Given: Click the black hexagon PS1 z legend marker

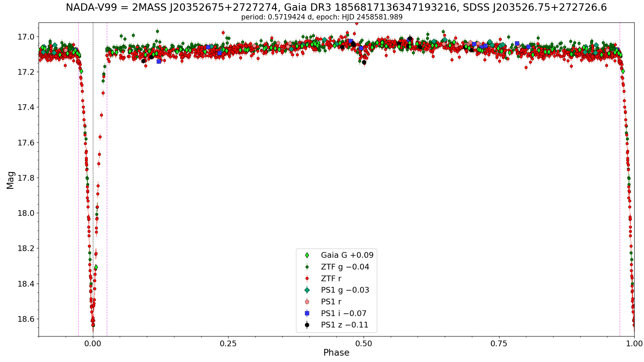Looking at the screenshot, I should click(x=307, y=325).
